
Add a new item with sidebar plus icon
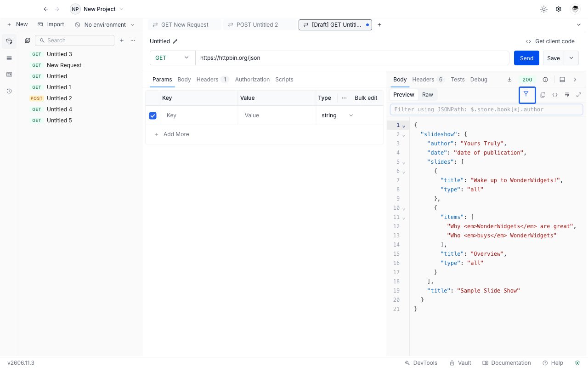pos(122,40)
